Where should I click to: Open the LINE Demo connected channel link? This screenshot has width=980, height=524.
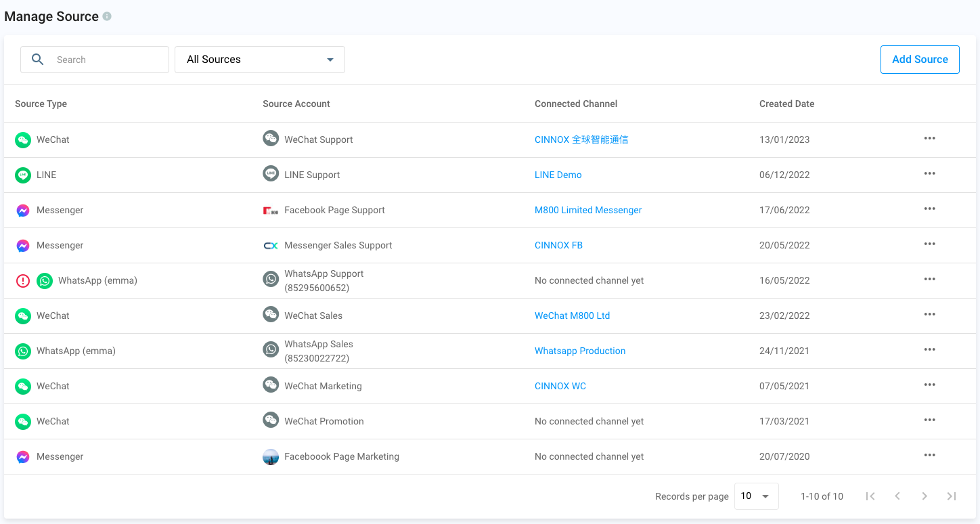[x=558, y=175]
